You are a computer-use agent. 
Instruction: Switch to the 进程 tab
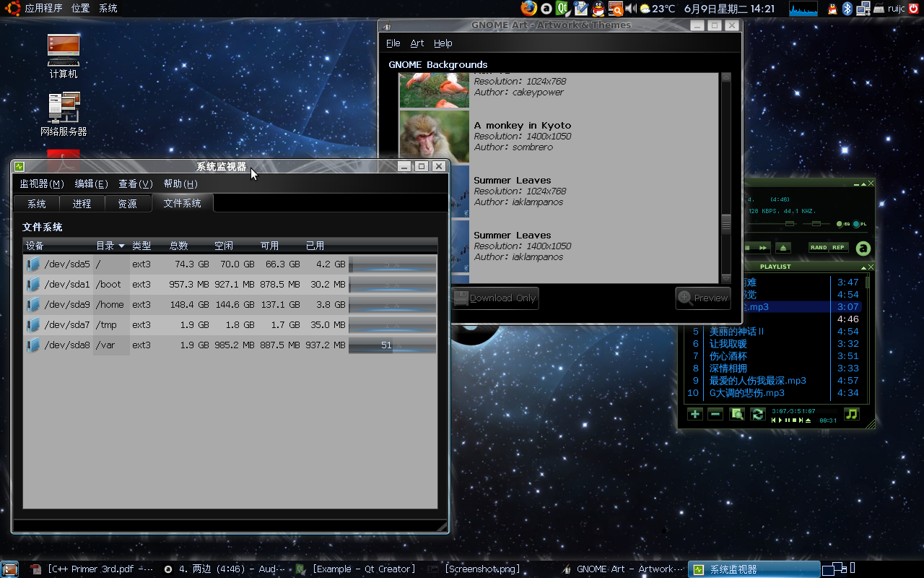coord(82,204)
